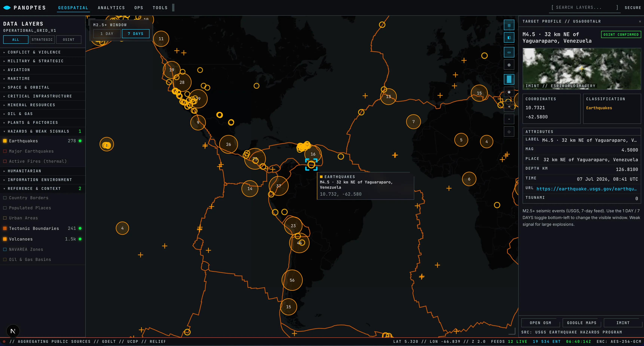Zoom in with the plus map control

509,106
